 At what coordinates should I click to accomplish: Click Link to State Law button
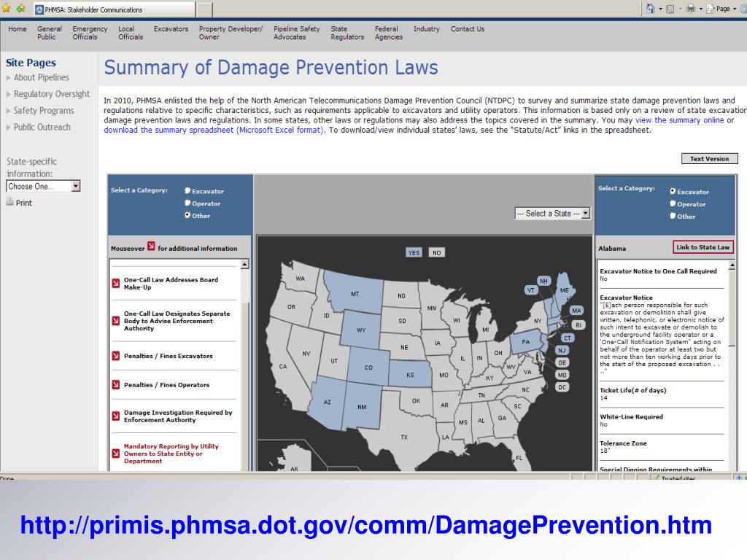pyautogui.click(x=703, y=247)
